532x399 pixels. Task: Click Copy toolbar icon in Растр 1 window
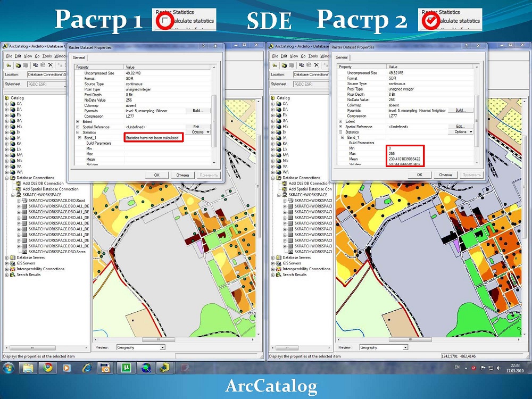[x=35, y=65]
